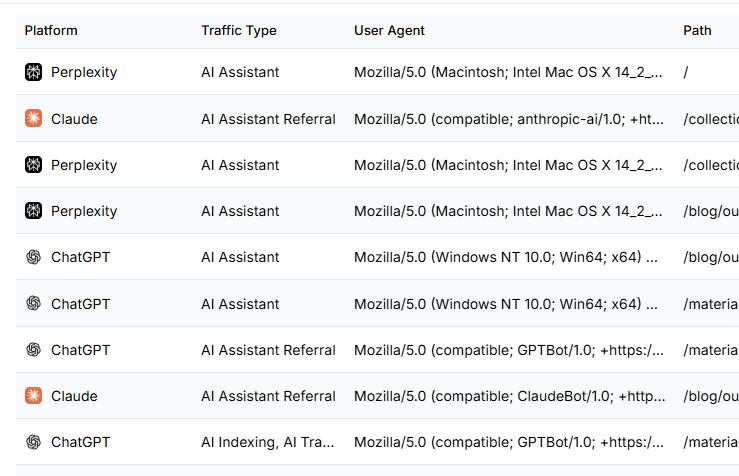Click the Perplexity icon in the /blog/ou path row

pyautogui.click(x=33, y=211)
